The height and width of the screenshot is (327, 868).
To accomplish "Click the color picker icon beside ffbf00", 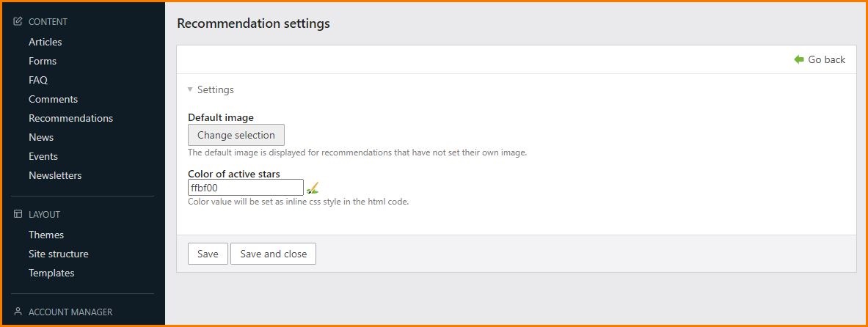I will tap(313, 188).
